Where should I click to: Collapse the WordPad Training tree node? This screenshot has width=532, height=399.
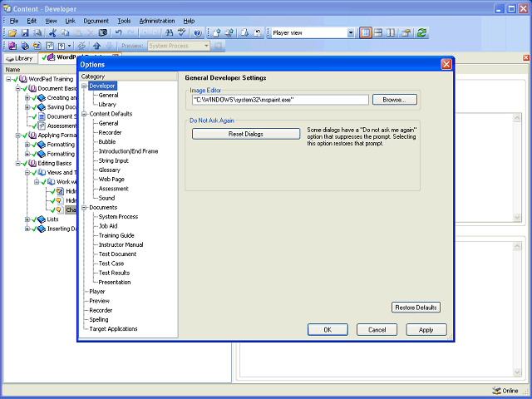point(8,79)
